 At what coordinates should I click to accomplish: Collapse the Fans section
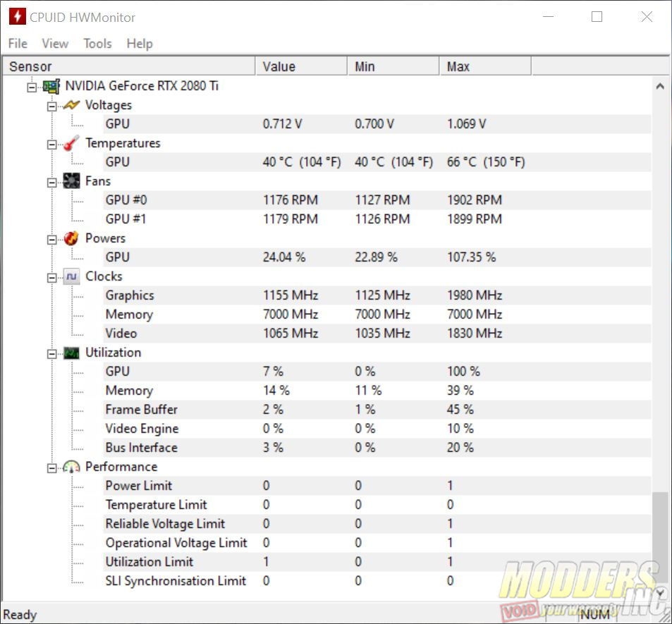(52, 183)
